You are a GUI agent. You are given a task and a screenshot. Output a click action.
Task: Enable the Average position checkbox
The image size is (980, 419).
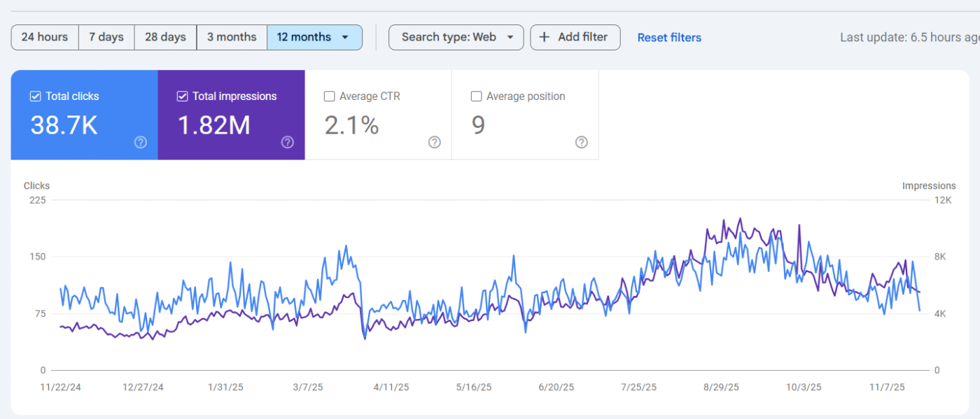pos(477,97)
